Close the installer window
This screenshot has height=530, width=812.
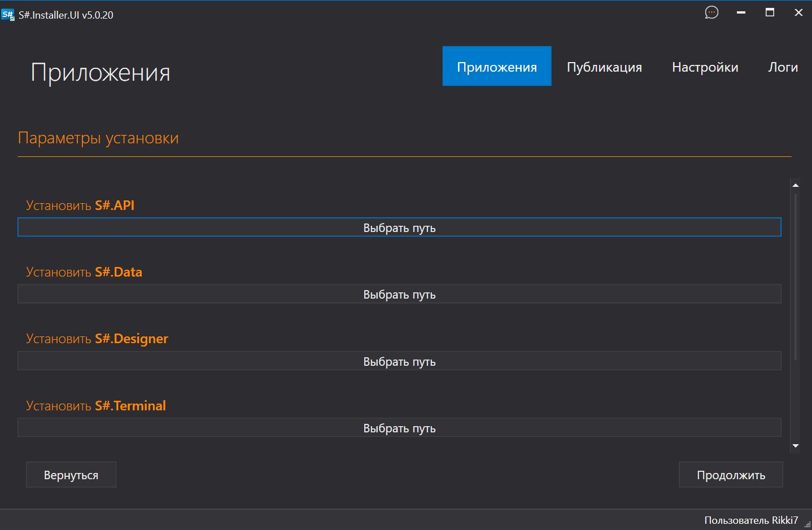pos(798,12)
